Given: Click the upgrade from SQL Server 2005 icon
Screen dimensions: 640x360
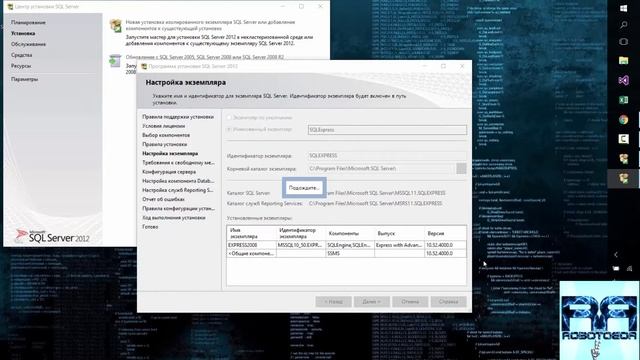Looking at the screenshot, I should coord(115,61).
